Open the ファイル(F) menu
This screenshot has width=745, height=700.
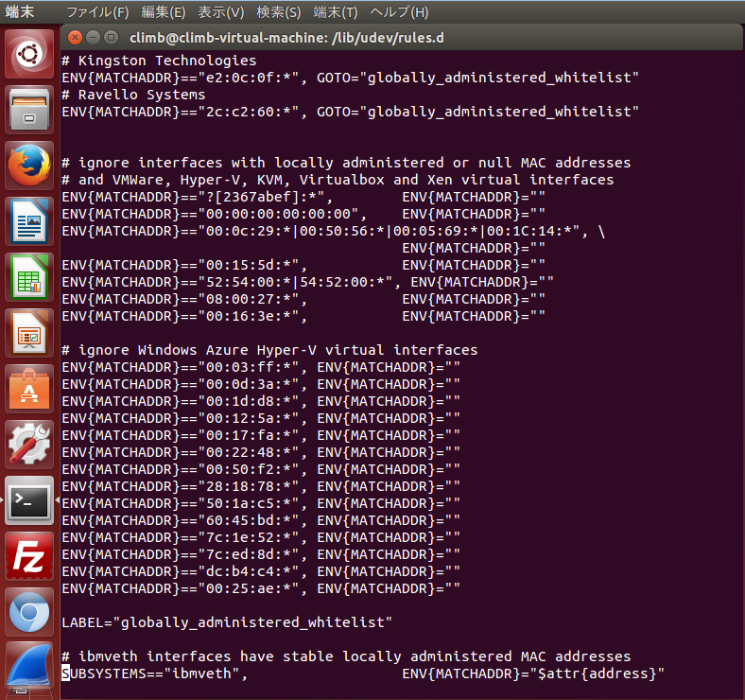97,12
